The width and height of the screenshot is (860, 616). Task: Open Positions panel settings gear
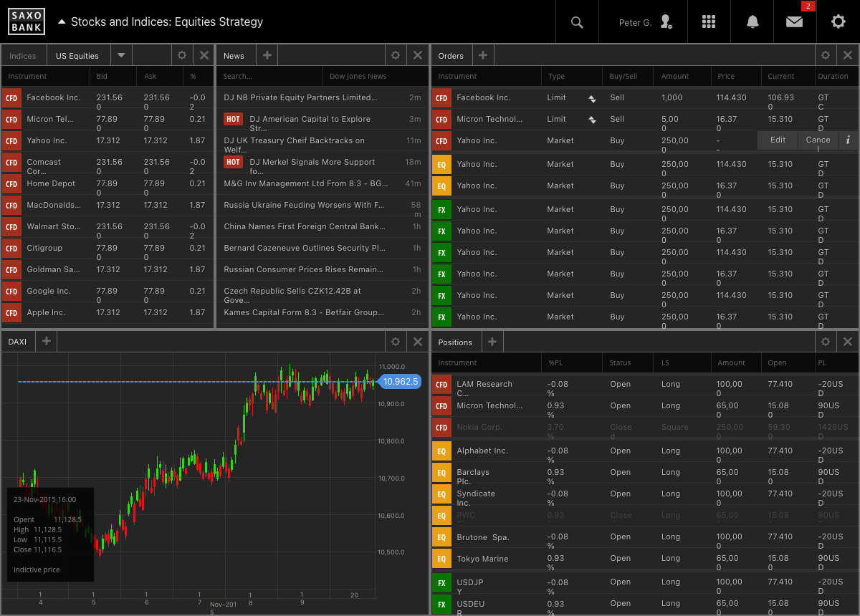(826, 342)
